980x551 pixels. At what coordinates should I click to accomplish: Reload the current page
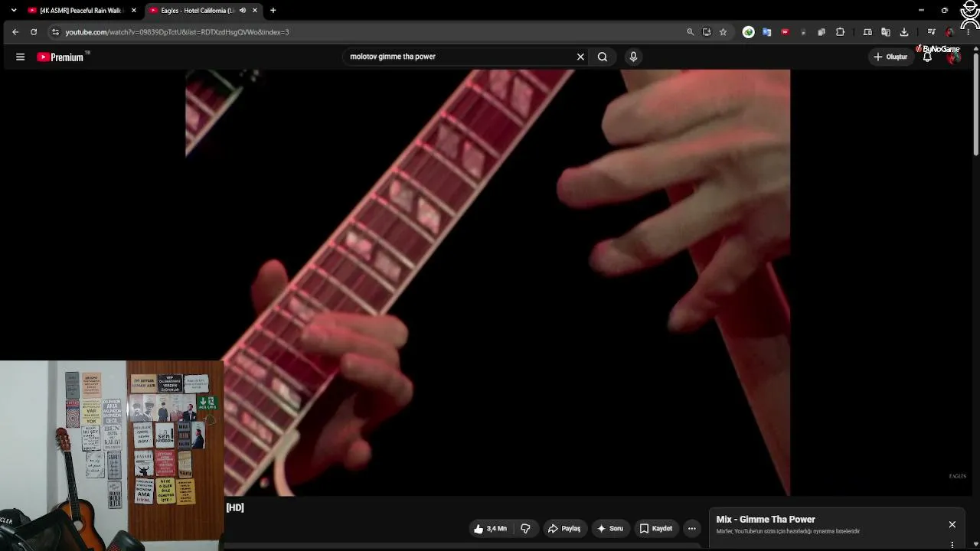point(34,32)
